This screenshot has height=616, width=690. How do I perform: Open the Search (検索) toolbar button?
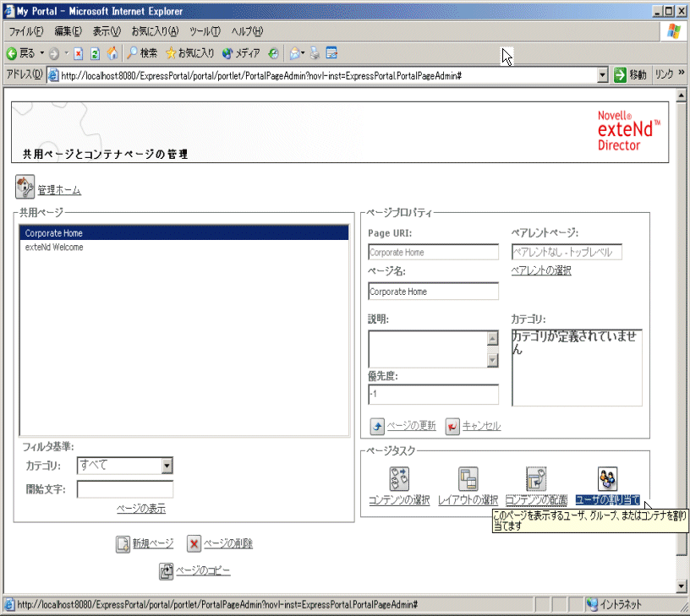click(142, 53)
